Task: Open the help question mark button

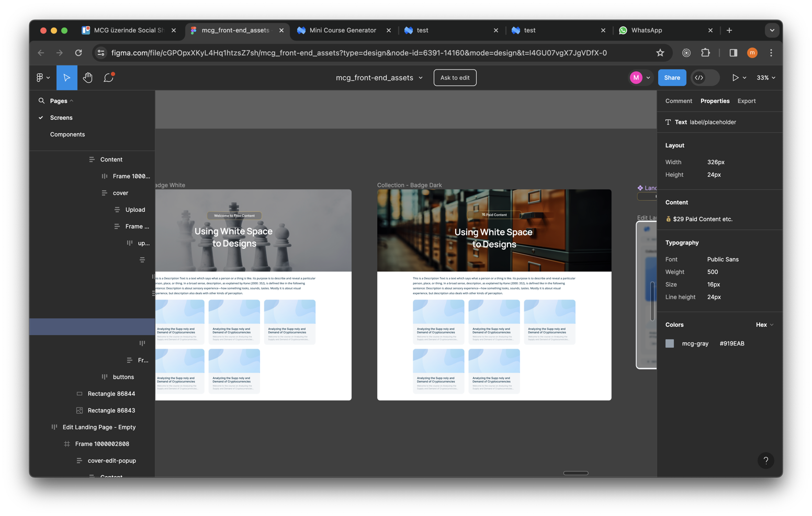Action: click(x=766, y=461)
